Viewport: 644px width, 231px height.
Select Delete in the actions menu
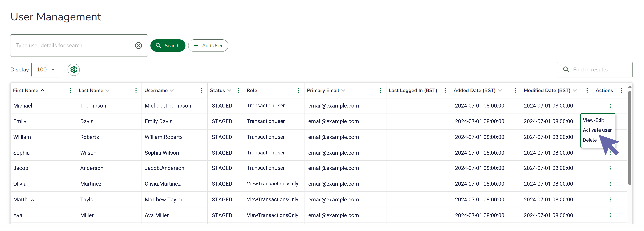coord(590,140)
